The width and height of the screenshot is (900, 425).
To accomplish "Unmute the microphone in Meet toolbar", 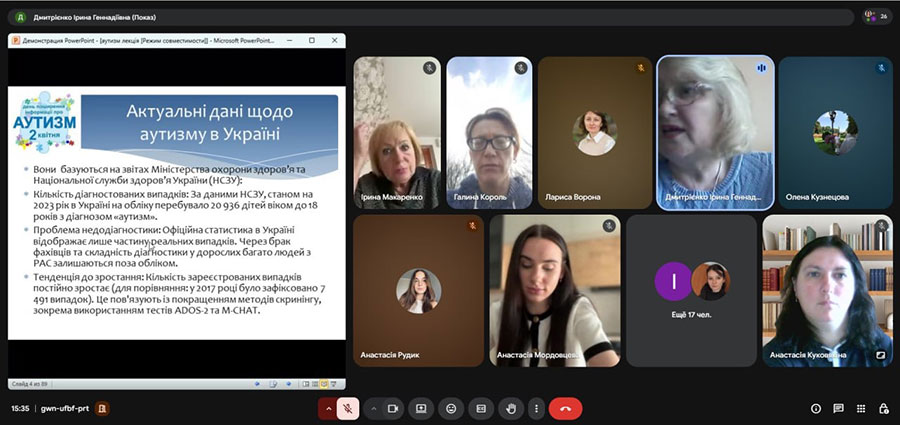I will pos(348,408).
